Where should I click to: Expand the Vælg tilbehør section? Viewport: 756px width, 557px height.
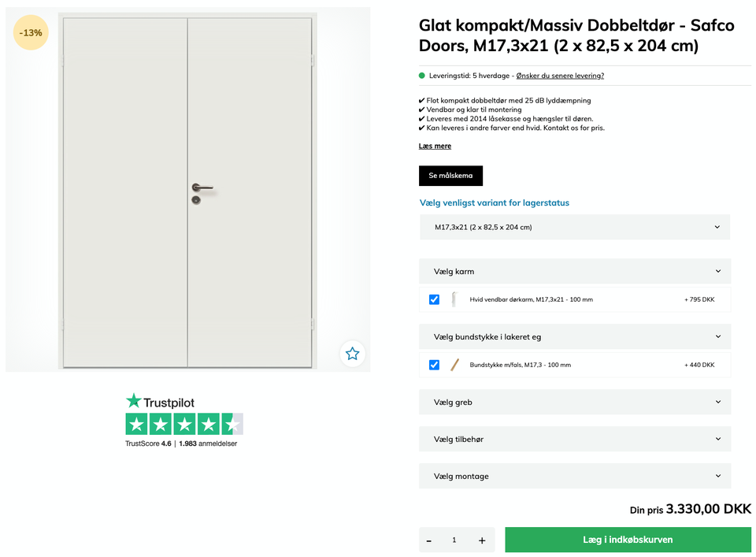click(x=574, y=439)
